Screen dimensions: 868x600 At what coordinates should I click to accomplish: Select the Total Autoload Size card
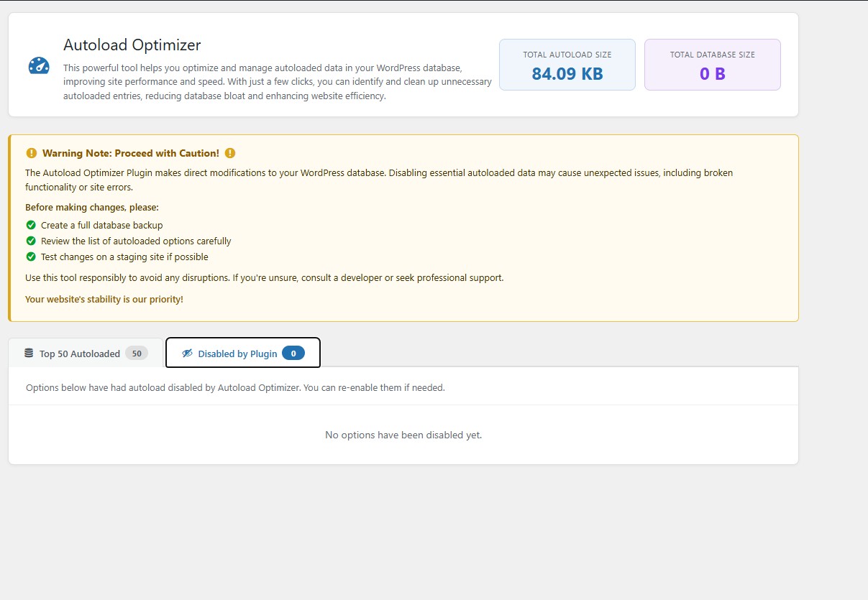567,65
